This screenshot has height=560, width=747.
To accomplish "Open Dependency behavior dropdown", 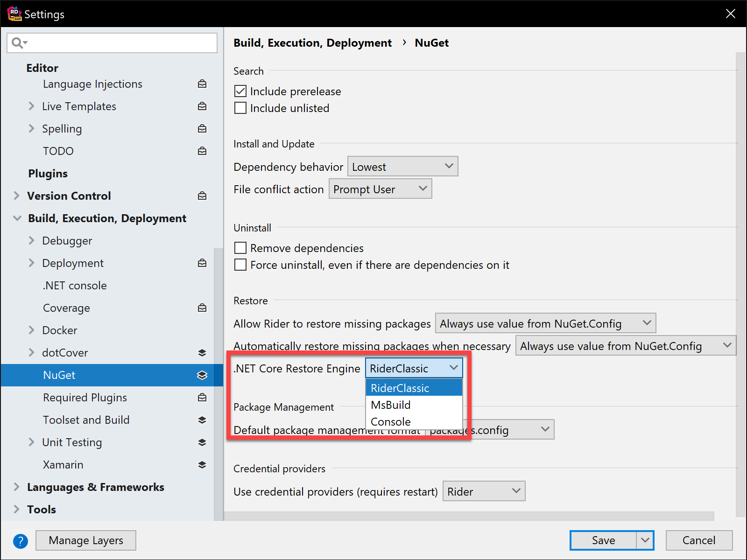I will click(x=403, y=166).
